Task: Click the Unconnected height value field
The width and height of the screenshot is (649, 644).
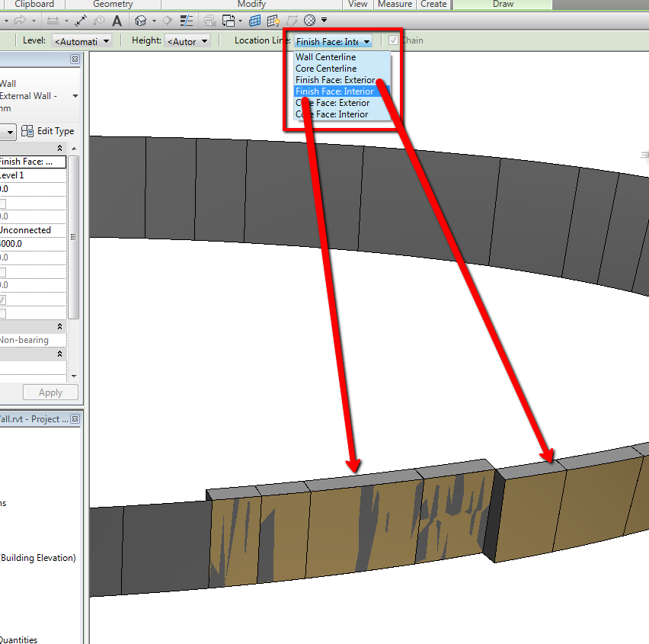Action: [30, 230]
